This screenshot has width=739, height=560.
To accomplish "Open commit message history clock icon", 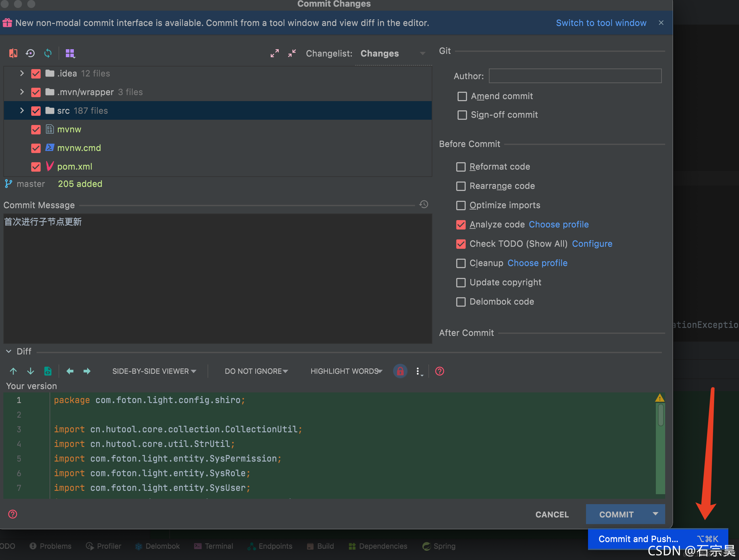I will click(424, 204).
